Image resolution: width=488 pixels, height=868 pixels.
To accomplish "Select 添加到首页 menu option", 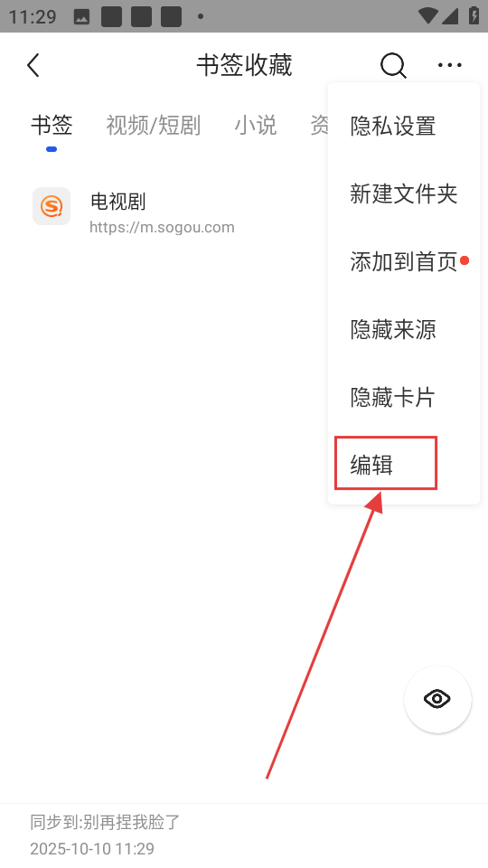I will click(x=403, y=262).
